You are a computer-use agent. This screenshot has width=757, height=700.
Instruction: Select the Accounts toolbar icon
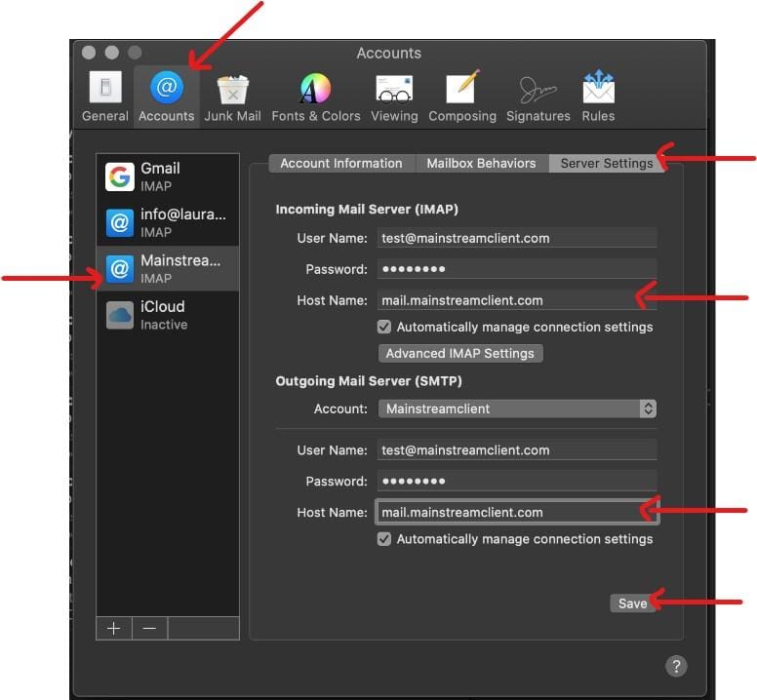click(167, 97)
